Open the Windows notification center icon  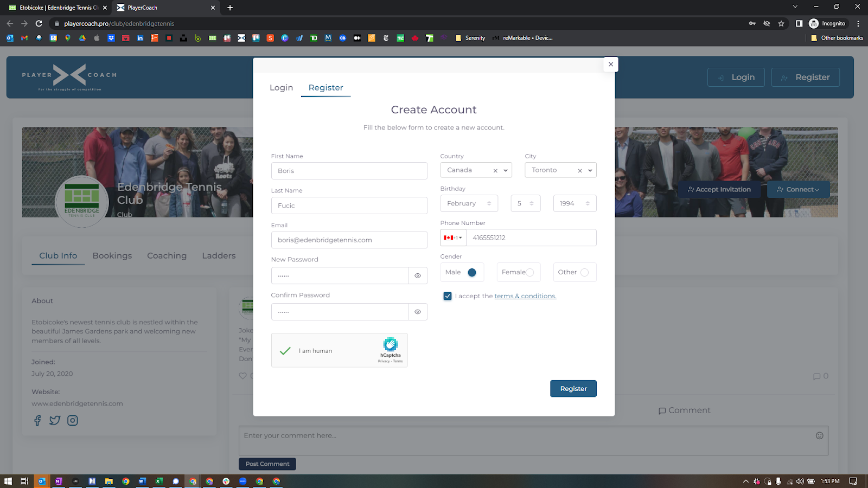[853, 481]
